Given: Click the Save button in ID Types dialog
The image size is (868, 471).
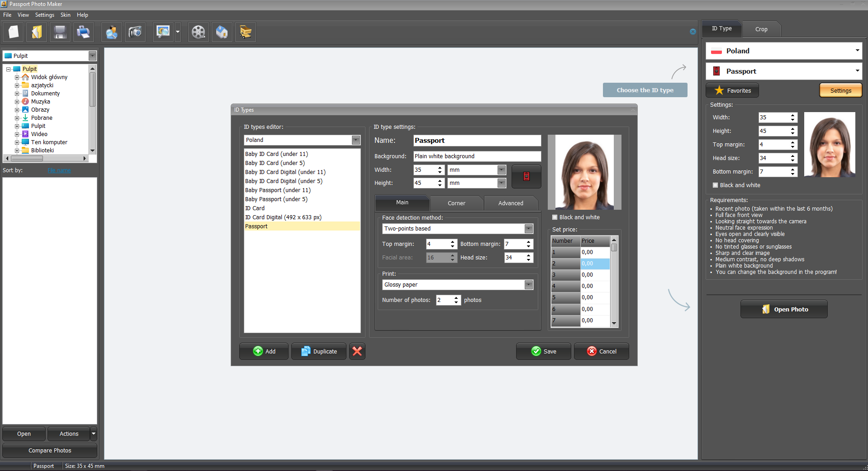Looking at the screenshot, I should pos(543,351).
